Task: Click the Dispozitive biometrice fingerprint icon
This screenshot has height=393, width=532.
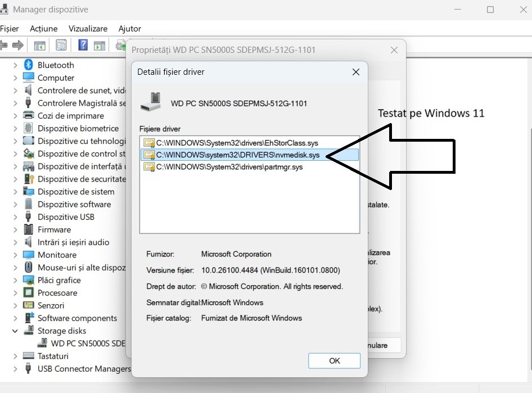Action: coord(29,128)
